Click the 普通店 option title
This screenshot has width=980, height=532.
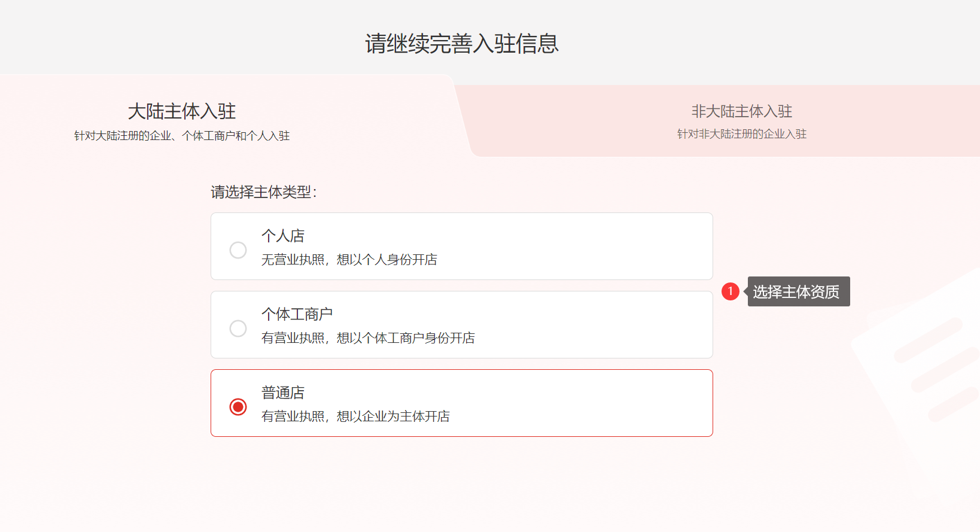pos(283,393)
